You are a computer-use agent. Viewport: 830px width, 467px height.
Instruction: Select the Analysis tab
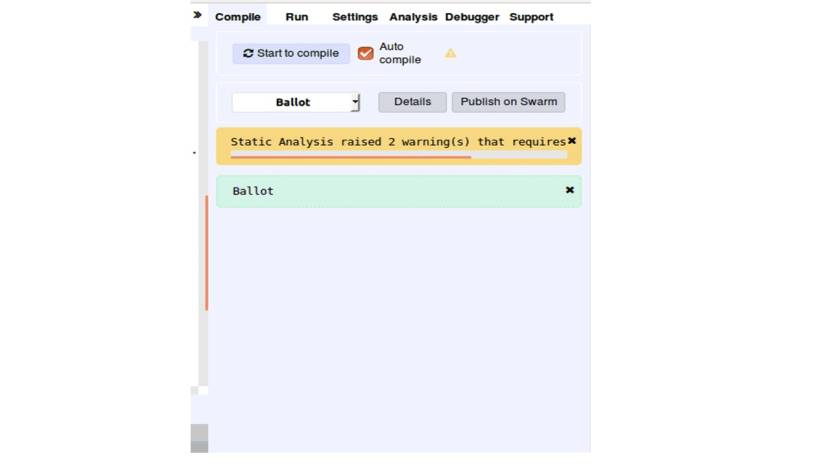413,17
